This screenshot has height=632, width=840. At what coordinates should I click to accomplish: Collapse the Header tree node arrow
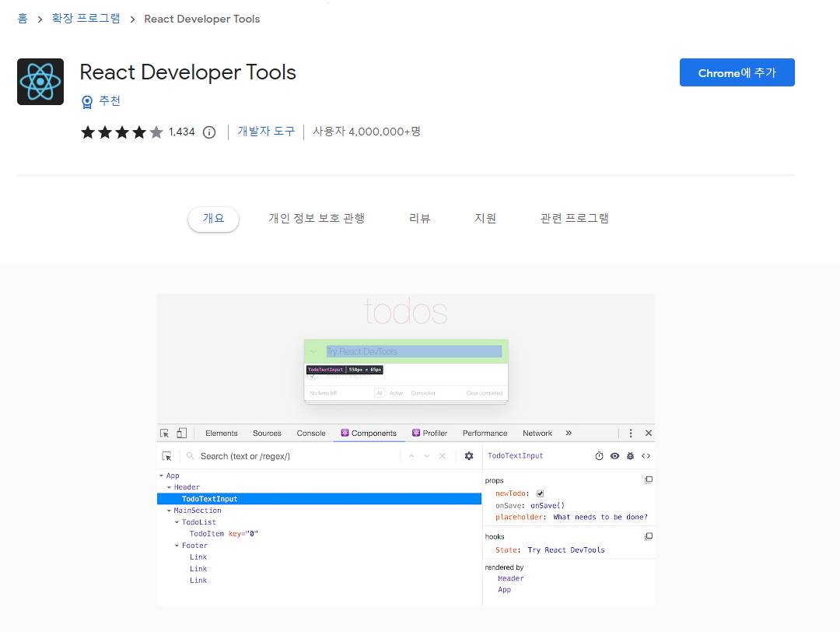pos(170,487)
